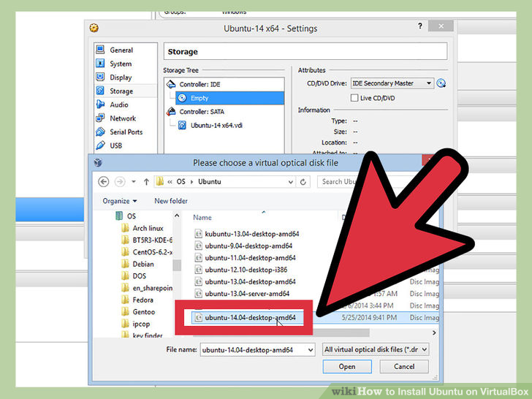532x399 pixels.
Task: Open the recent locations dropdown arrow
Action: pos(134,182)
